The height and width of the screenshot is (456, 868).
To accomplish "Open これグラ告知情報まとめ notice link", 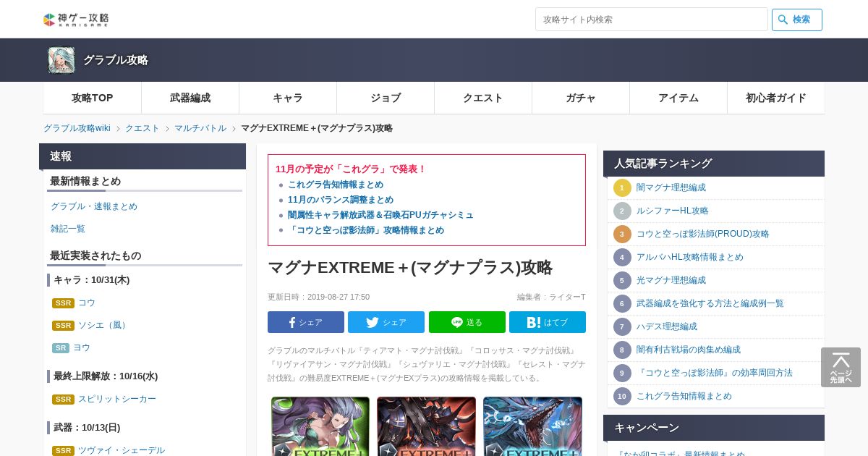I will pyautogui.click(x=336, y=185).
